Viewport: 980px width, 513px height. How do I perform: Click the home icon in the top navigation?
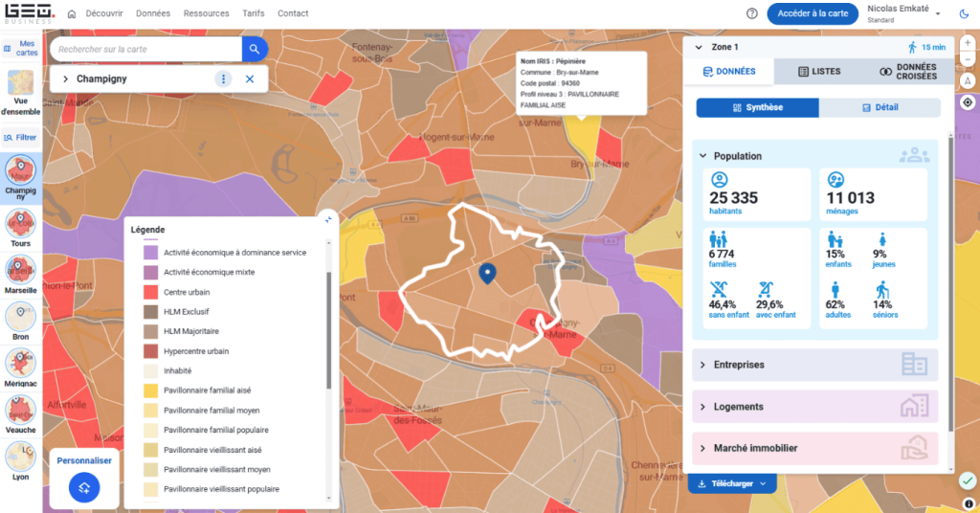[73, 13]
